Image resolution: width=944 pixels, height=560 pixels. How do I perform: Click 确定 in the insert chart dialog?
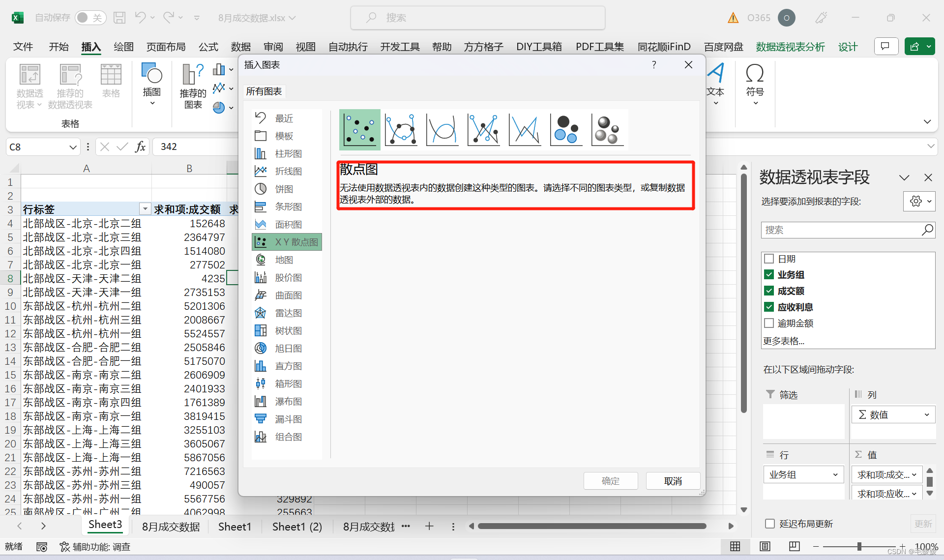(x=611, y=481)
